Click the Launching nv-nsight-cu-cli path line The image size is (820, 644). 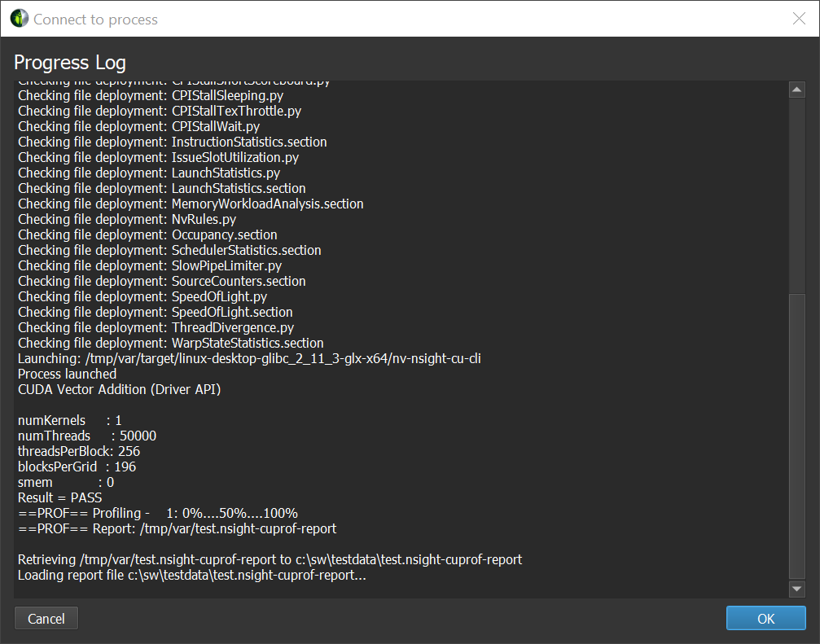tap(249, 358)
